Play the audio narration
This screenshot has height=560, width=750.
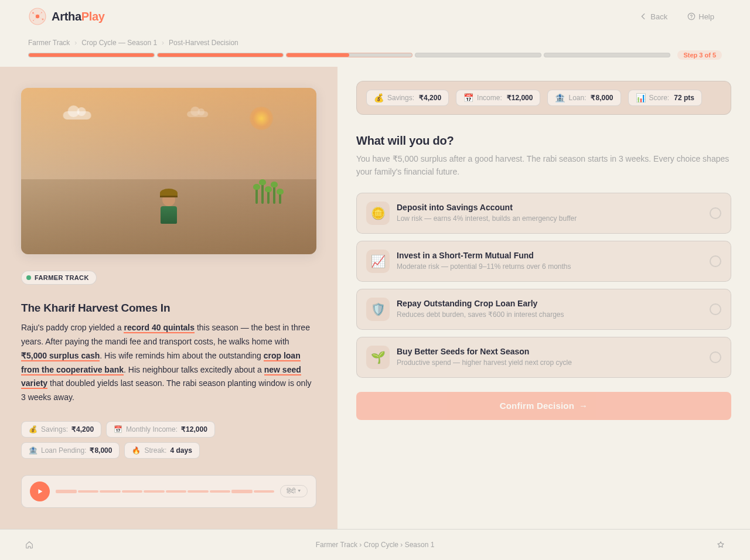[40, 491]
